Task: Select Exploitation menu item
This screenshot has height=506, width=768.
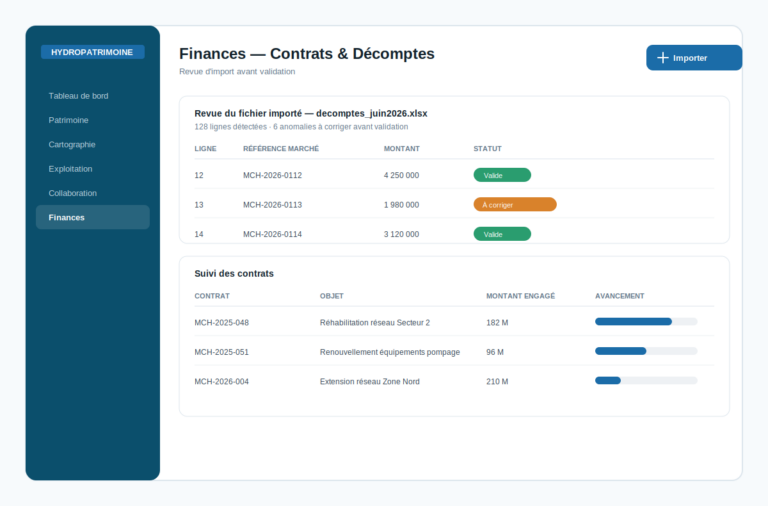Action: click(71, 169)
